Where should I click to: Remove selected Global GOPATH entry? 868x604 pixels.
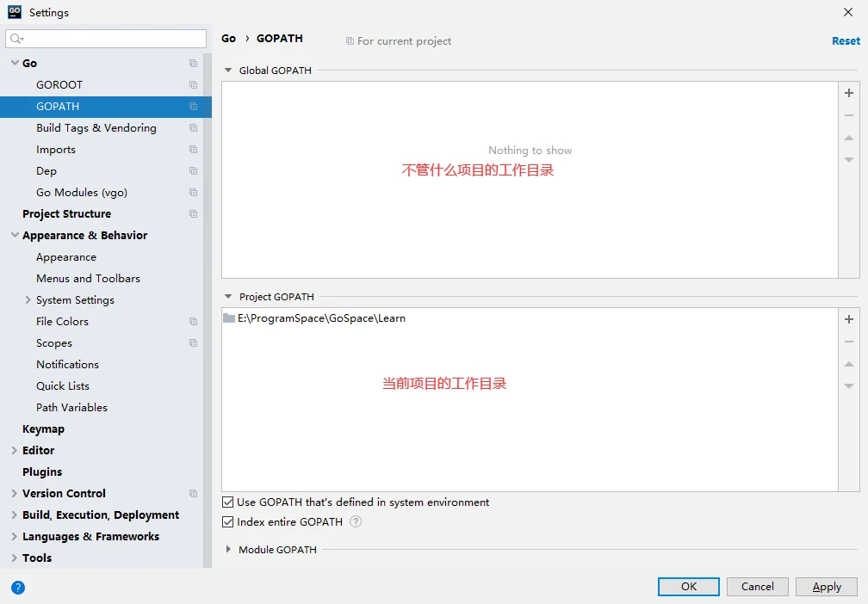coord(849,115)
